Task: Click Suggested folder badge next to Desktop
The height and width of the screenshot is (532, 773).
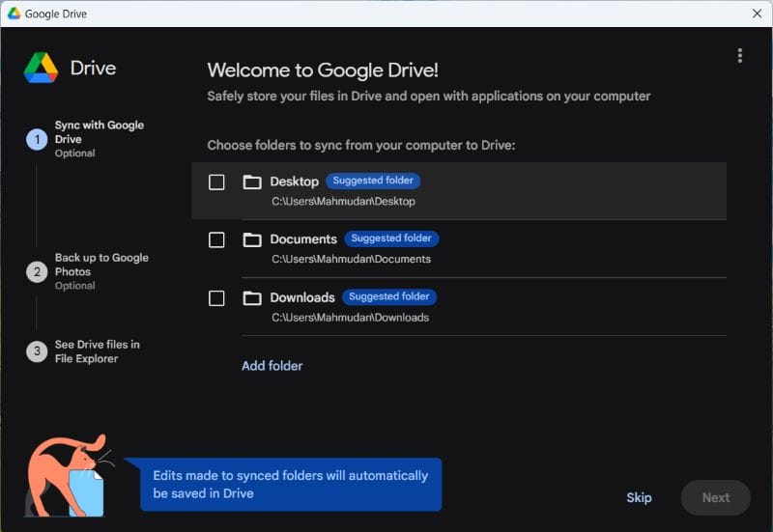Action: tap(373, 181)
